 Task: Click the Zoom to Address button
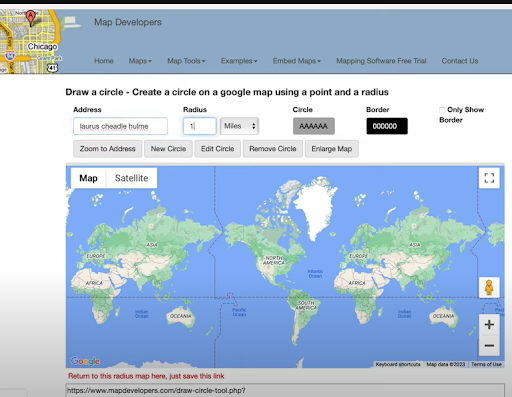pyautogui.click(x=107, y=149)
